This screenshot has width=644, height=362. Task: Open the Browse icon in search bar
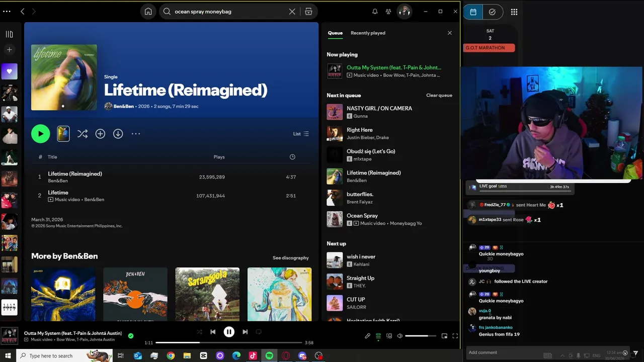[308, 12]
